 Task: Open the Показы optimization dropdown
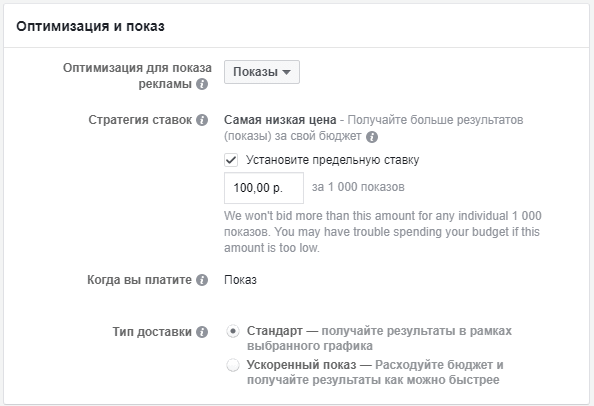coord(262,72)
